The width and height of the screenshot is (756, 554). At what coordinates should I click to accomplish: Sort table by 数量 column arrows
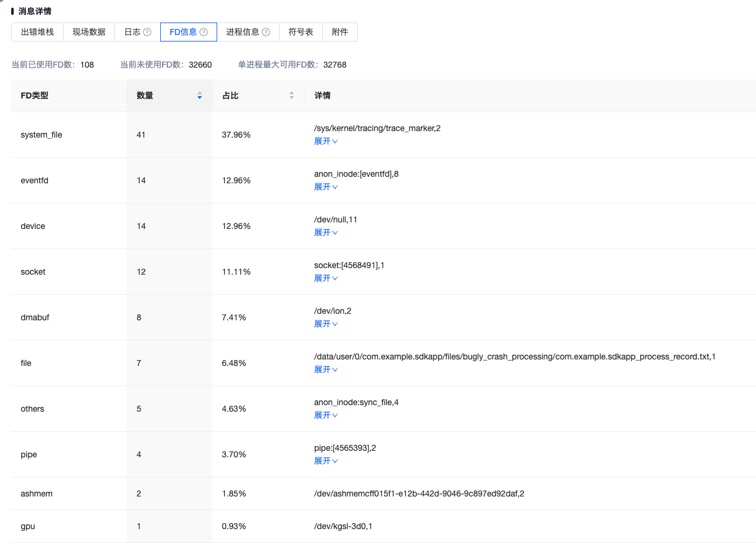pos(199,95)
